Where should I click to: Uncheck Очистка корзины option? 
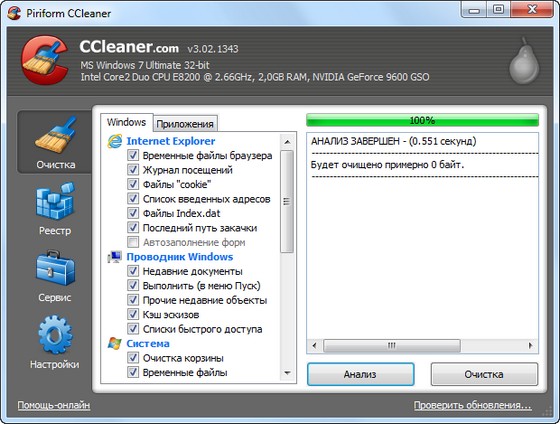tap(133, 358)
